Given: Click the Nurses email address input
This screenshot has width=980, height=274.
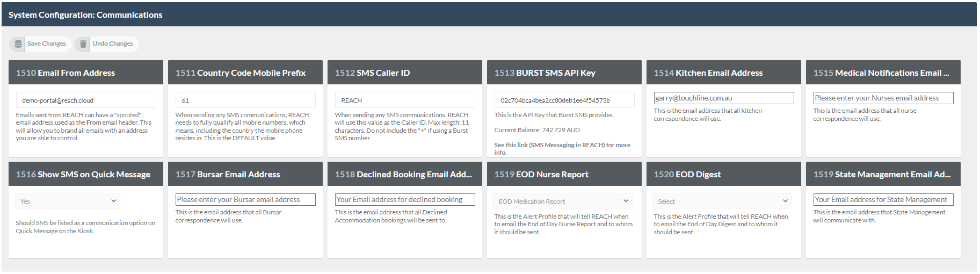Looking at the screenshot, I should click(883, 98).
